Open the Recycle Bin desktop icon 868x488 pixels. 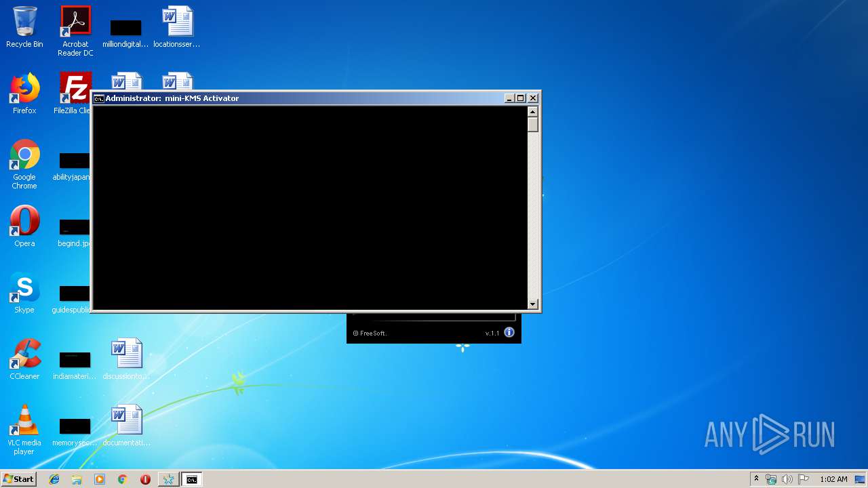click(x=24, y=27)
